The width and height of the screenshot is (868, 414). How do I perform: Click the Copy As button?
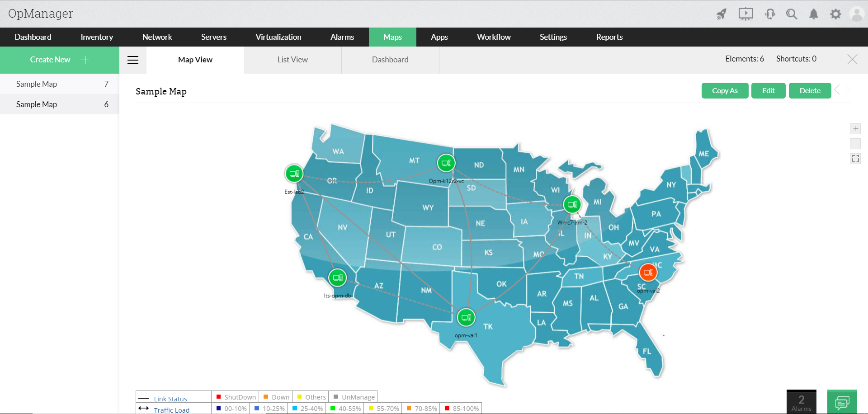725,90
